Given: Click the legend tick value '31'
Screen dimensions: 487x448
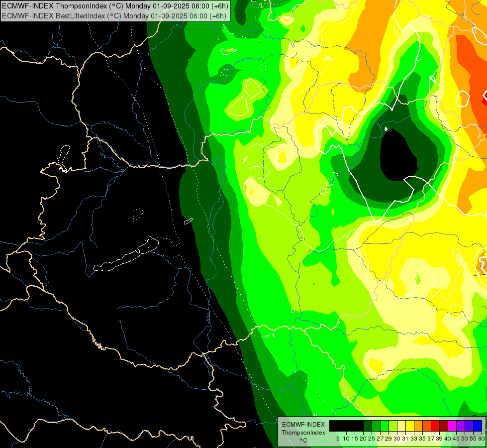Looking at the screenshot, I should pos(405,439).
